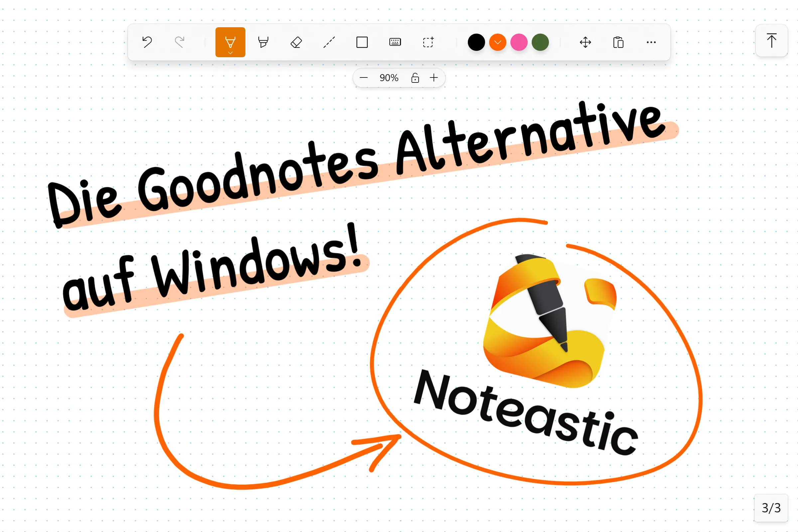Toggle the zoom lock icon

[415, 78]
